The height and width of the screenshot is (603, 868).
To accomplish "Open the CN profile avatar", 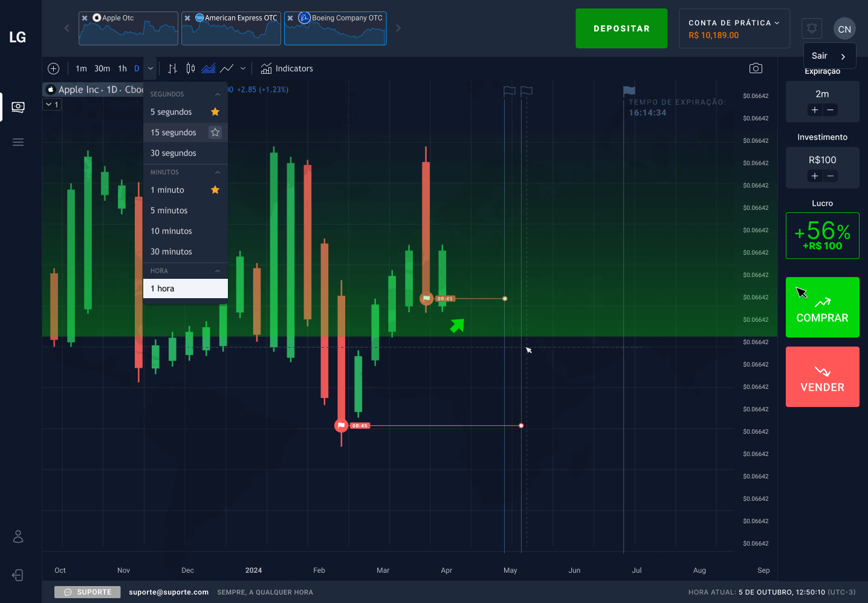I will pyautogui.click(x=844, y=28).
